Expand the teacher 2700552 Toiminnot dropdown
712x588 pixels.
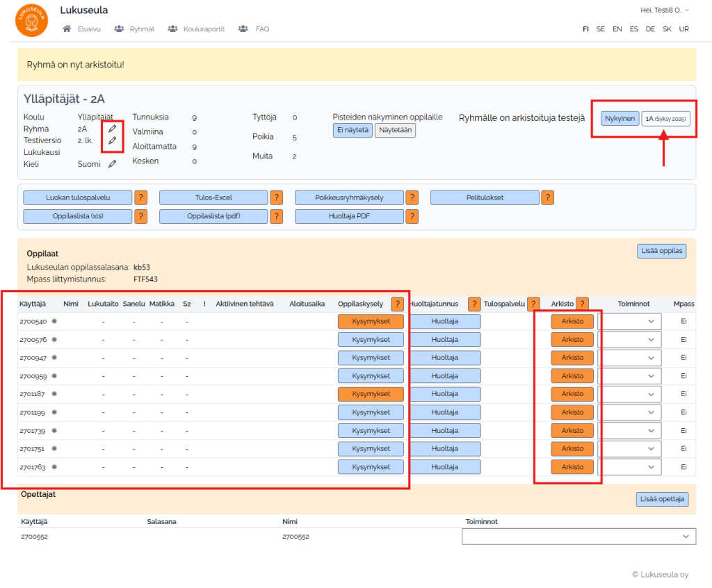pyautogui.click(x=578, y=537)
